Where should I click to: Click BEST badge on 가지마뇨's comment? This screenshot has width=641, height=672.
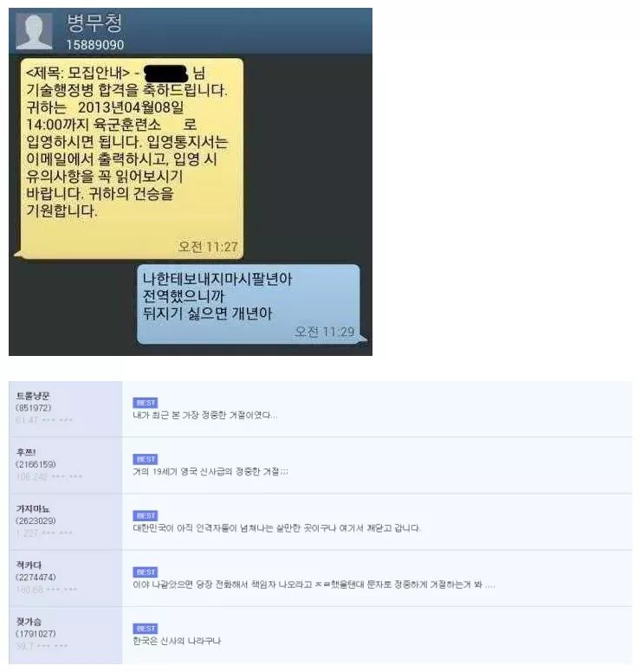click(146, 515)
